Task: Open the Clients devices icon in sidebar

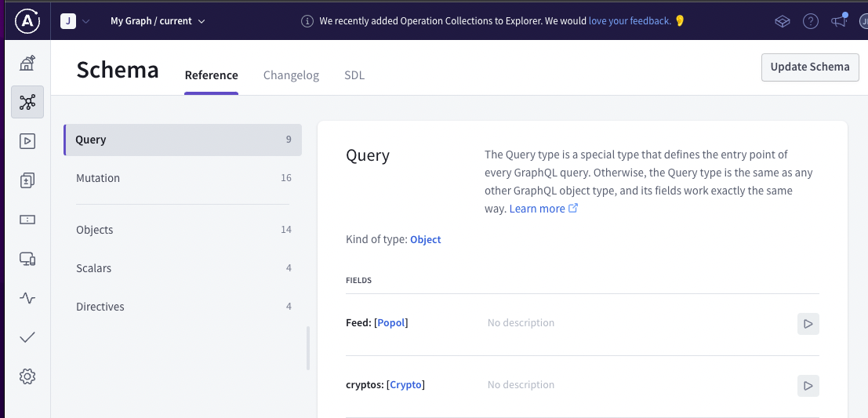Action: (x=27, y=259)
